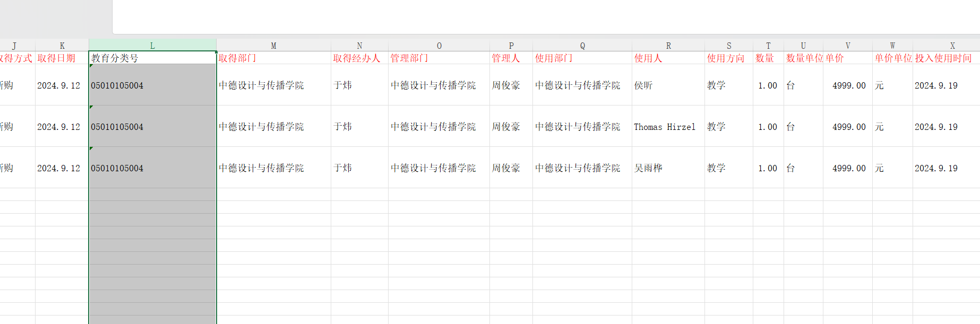Select the 取得日期 header cell
This screenshot has height=324, width=980.
62,58
